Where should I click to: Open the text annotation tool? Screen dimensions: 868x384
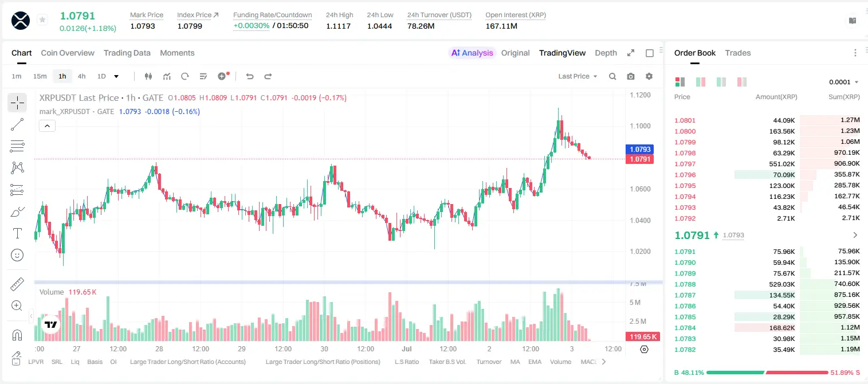tap(17, 233)
